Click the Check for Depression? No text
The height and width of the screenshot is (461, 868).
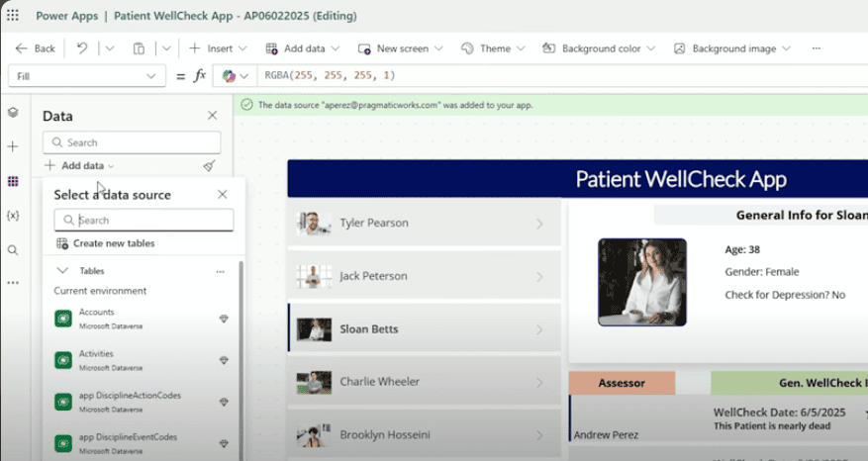tap(785, 295)
